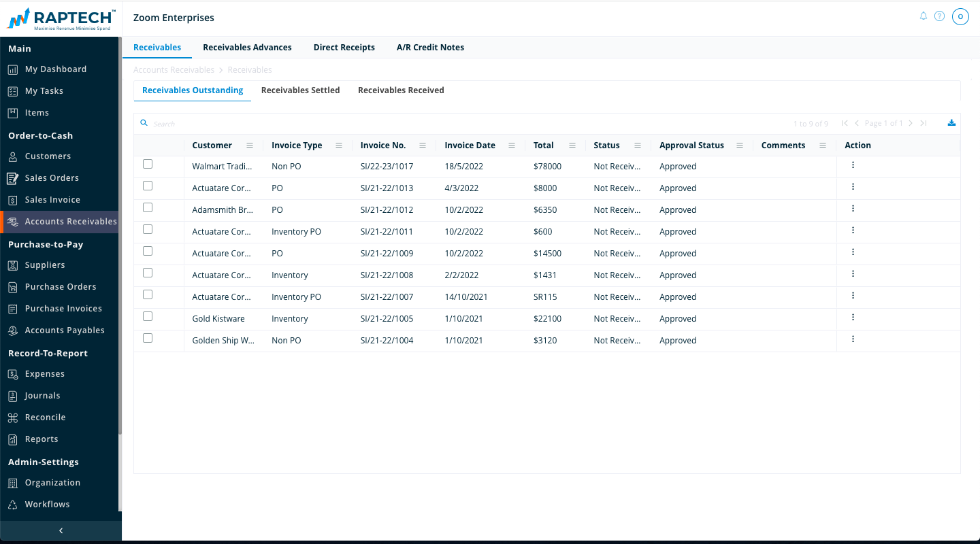Click the Accounts Receivables breadcrumb link
The width and height of the screenshot is (980, 544).
pyautogui.click(x=174, y=70)
